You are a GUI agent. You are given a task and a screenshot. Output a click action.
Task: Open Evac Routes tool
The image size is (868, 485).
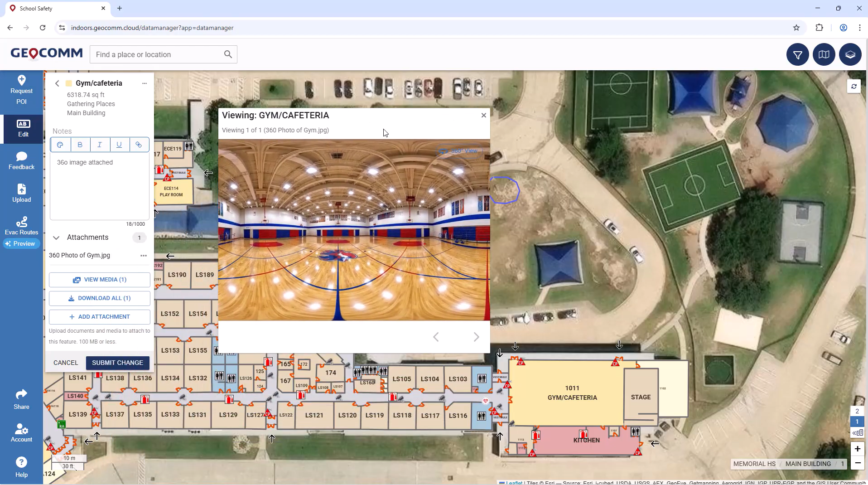coord(21,226)
